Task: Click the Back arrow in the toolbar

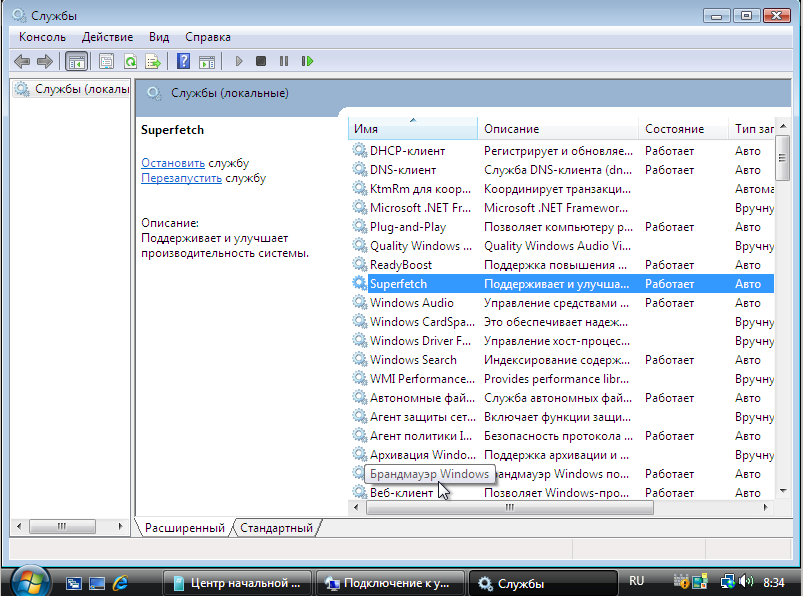Action: [x=22, y=61]
